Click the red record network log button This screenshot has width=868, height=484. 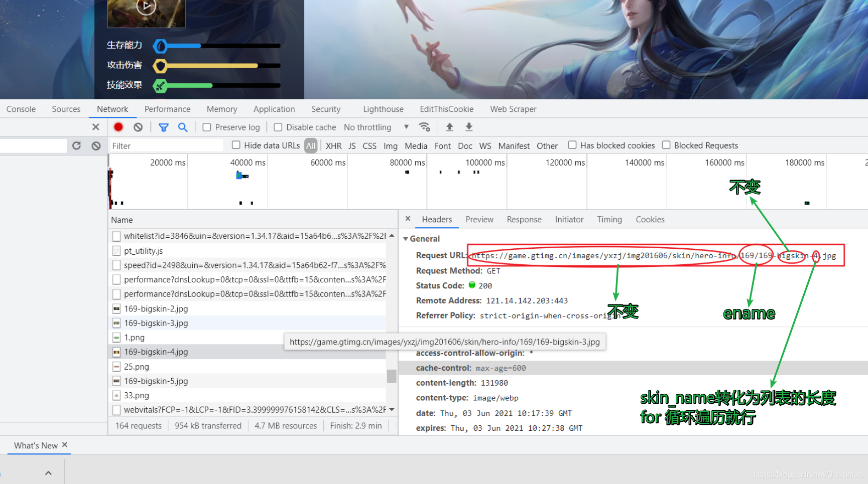point(118,127)
